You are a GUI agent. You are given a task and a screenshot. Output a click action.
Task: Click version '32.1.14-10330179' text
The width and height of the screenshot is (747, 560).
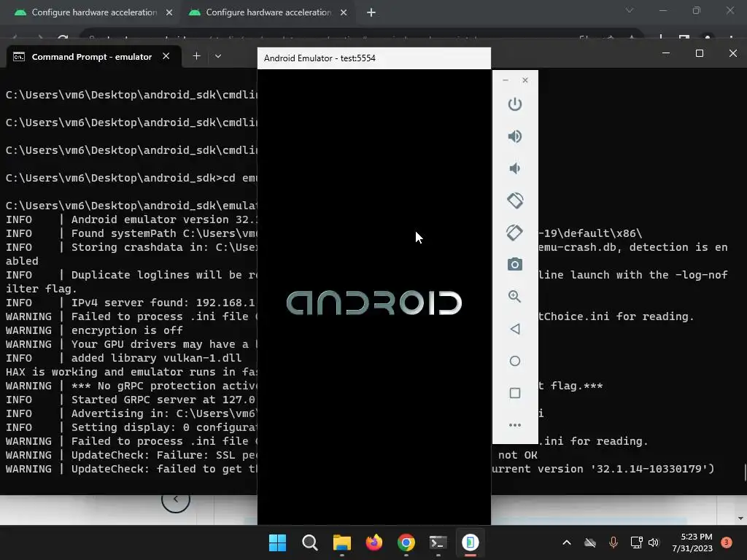649,469
